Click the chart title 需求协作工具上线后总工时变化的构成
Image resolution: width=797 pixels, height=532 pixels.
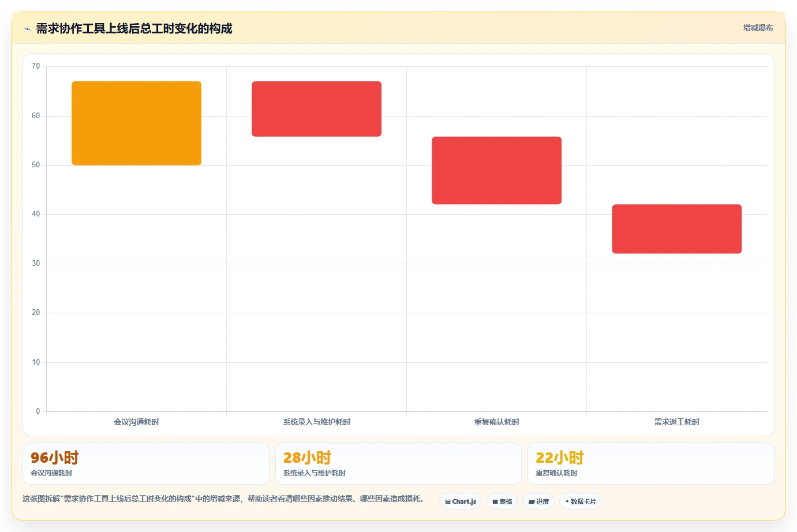[x=134, y=28]
